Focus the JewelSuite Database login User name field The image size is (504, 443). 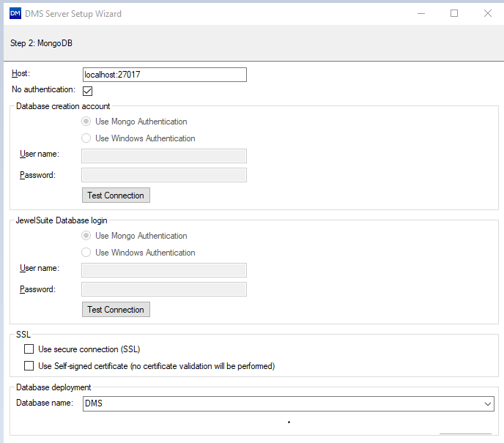pos(164,269)
